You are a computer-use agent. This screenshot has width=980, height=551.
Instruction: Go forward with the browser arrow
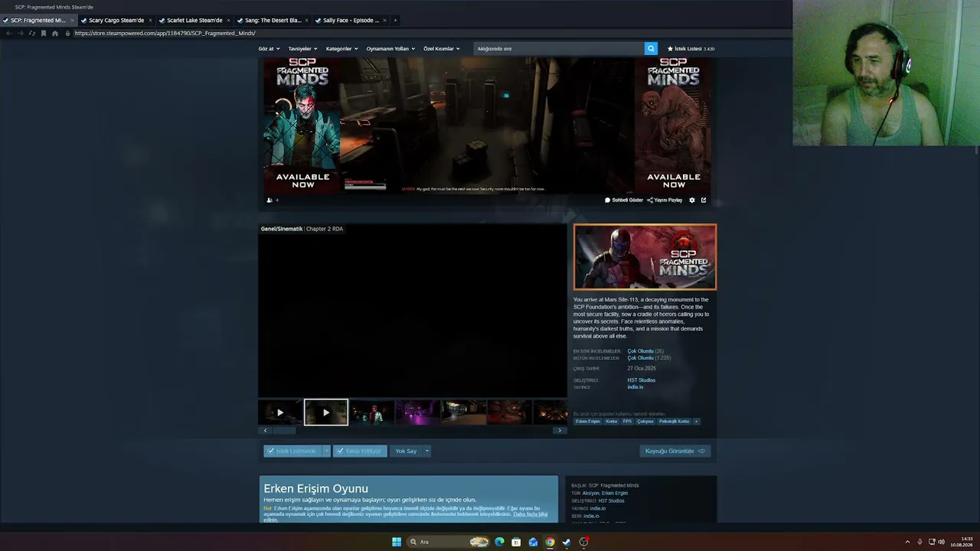20,34
